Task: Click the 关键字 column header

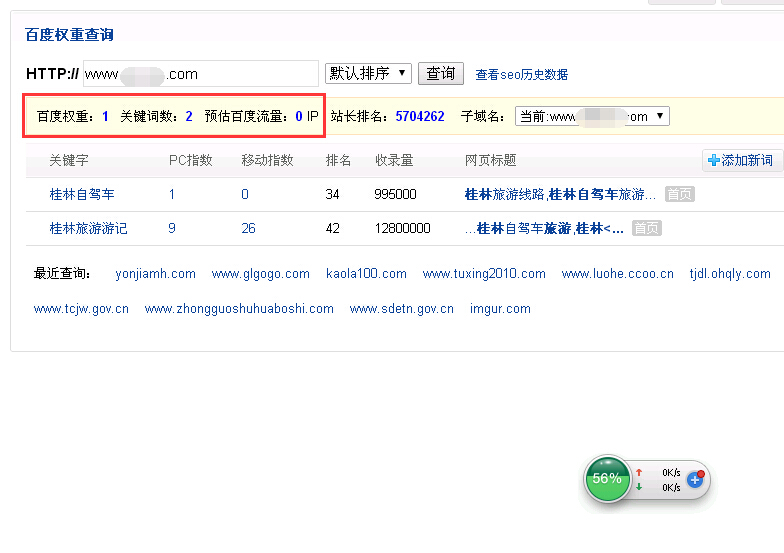Action: 69,160
